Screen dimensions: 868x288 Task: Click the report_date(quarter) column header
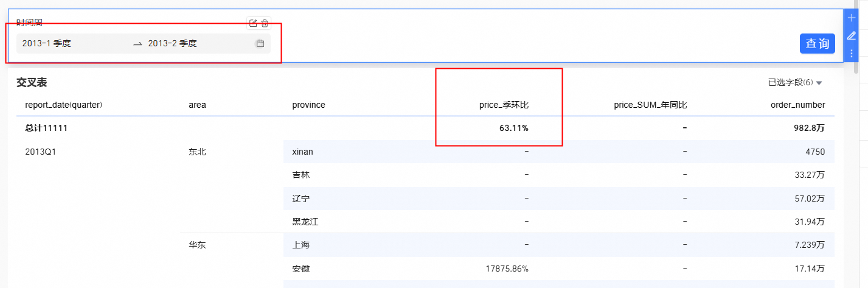click(x=63, y=105)
